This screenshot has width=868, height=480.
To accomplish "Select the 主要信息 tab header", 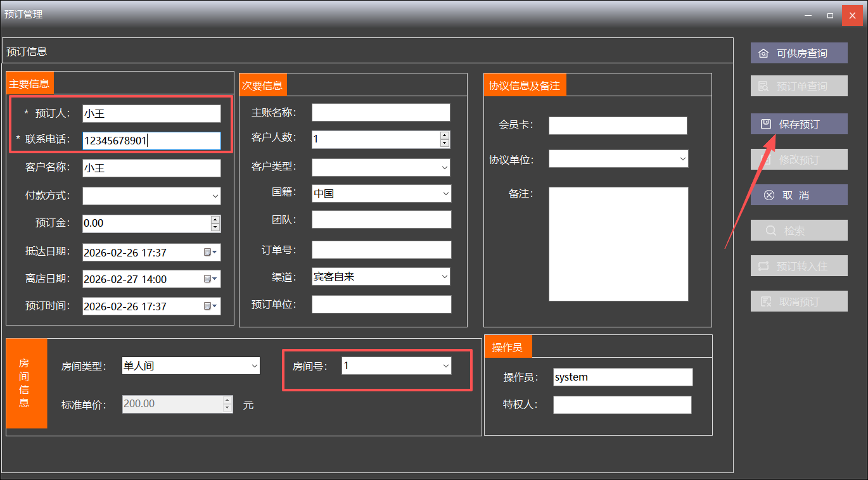I will [x=30, y=84].
